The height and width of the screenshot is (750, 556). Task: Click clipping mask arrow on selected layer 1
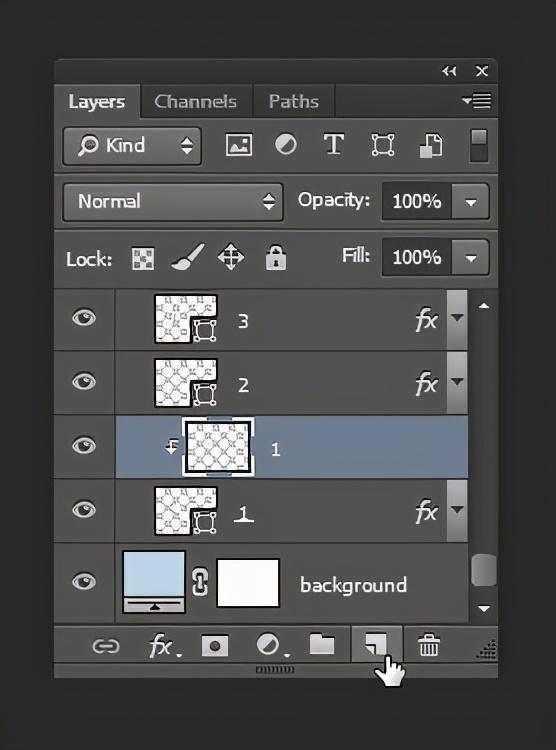pyautogui.click(x=172, y=446)
